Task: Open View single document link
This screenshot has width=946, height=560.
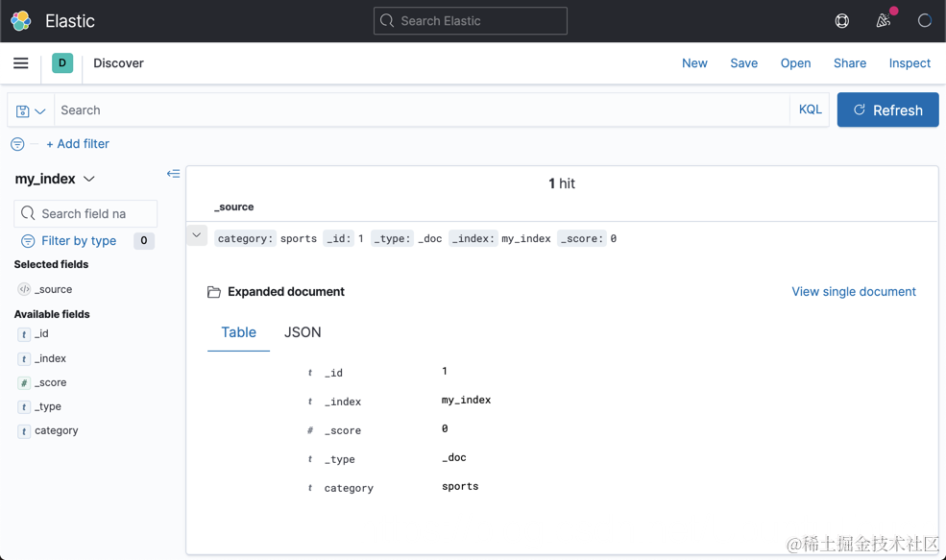Action: click(854, 291)
